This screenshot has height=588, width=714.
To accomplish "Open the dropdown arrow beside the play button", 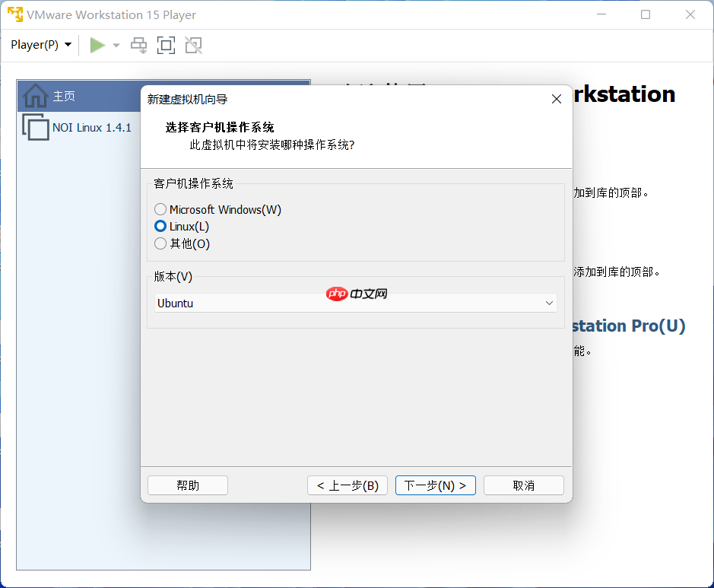I will click(116, 45).
